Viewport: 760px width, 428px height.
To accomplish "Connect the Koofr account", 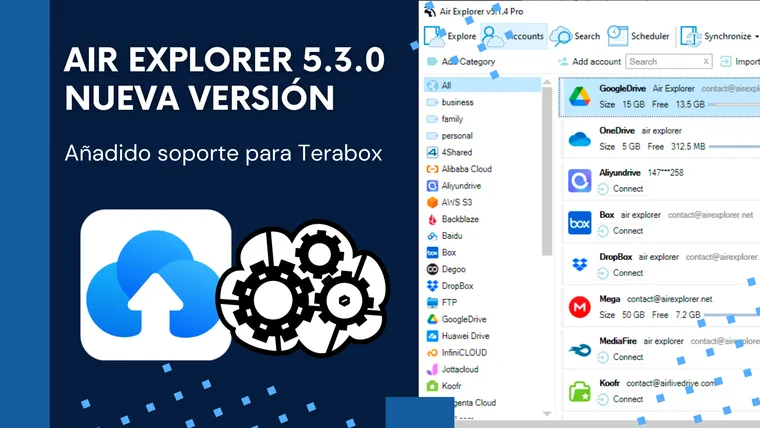I will coord(620,399).
